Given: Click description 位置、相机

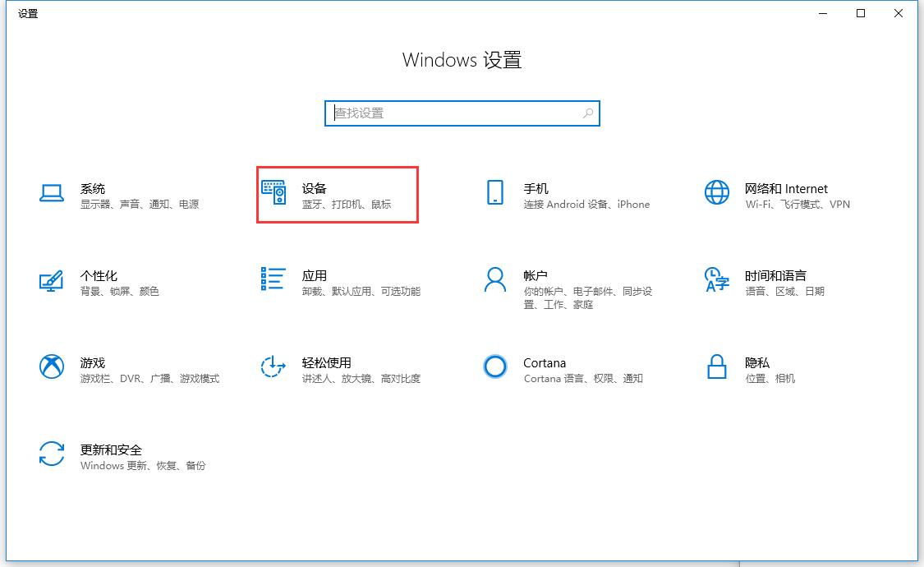Looking at the screenshot, I should 770,379.
